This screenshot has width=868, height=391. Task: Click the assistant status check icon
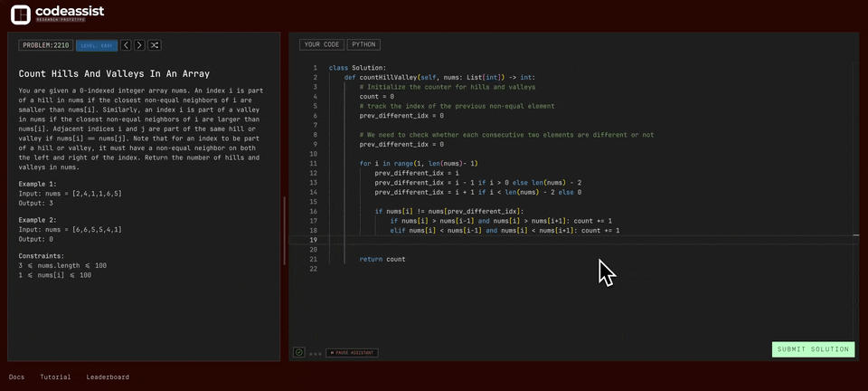[x=299, y=352]
